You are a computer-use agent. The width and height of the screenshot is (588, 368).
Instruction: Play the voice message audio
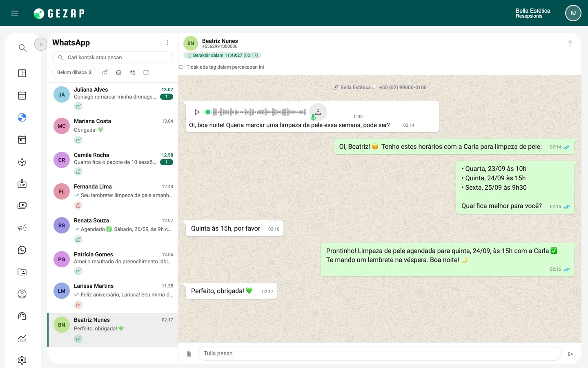(197, 112)
